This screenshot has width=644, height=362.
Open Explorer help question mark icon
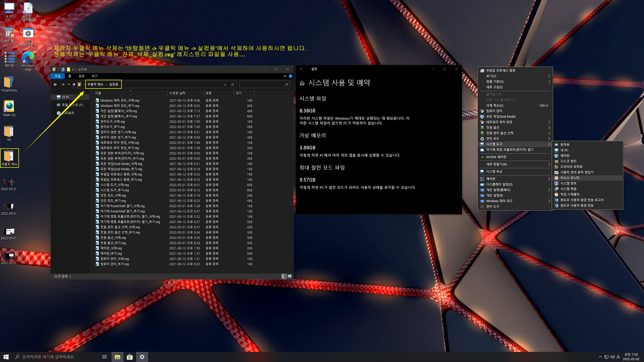tap(290, 76)
